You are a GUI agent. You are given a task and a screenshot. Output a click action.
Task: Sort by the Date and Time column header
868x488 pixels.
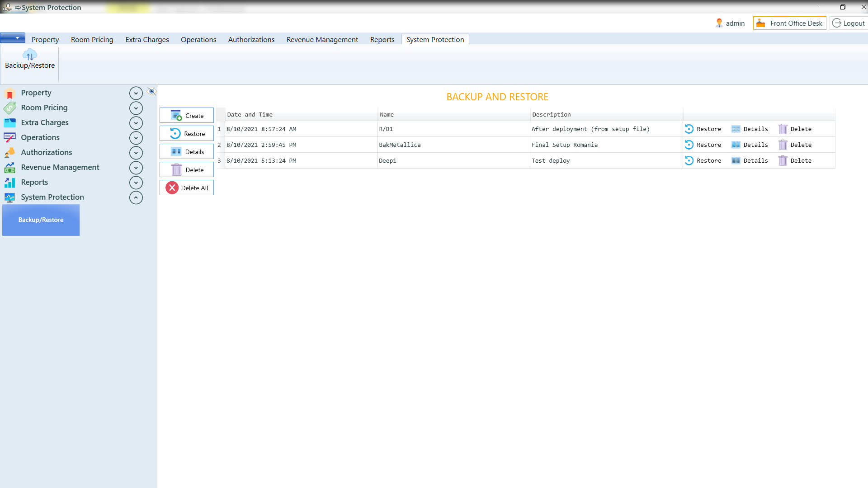301,114
